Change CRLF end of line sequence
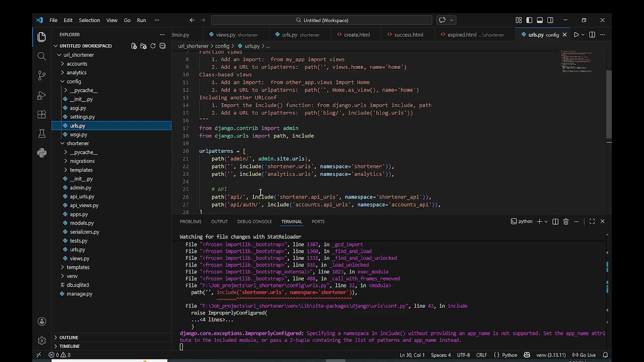This screenshot has width=644, height=362. 481,355
